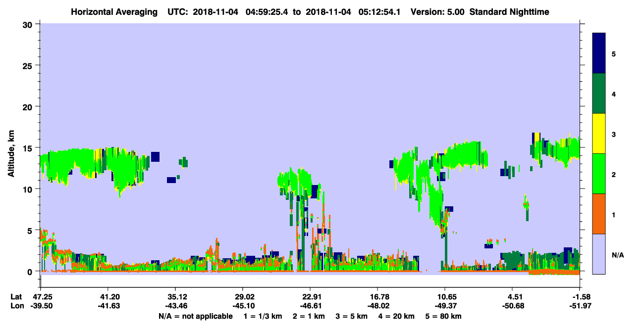This screenshot has height=330, width=644.
Task: Click the '2 = 1 km' legend entry
Action: tap(309, 316)
